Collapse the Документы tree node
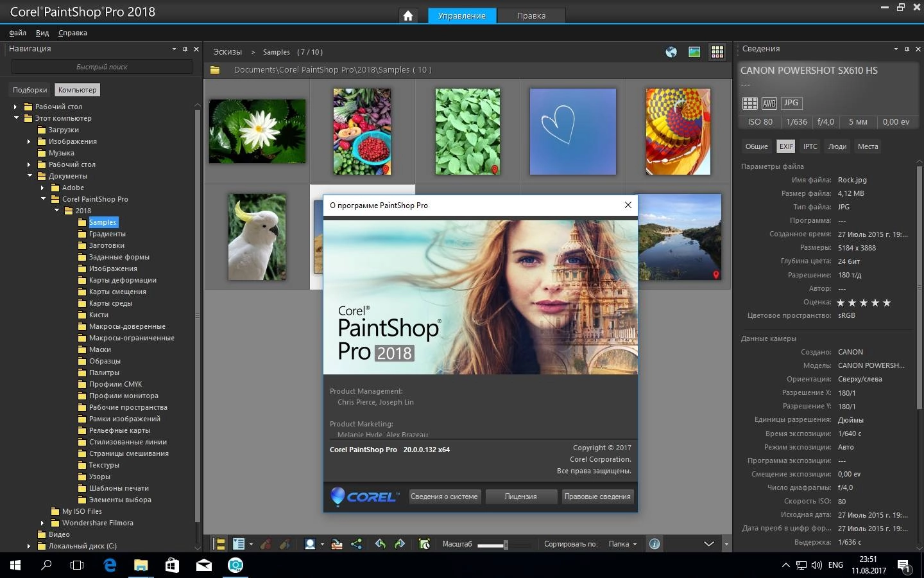 click(29, 176)
